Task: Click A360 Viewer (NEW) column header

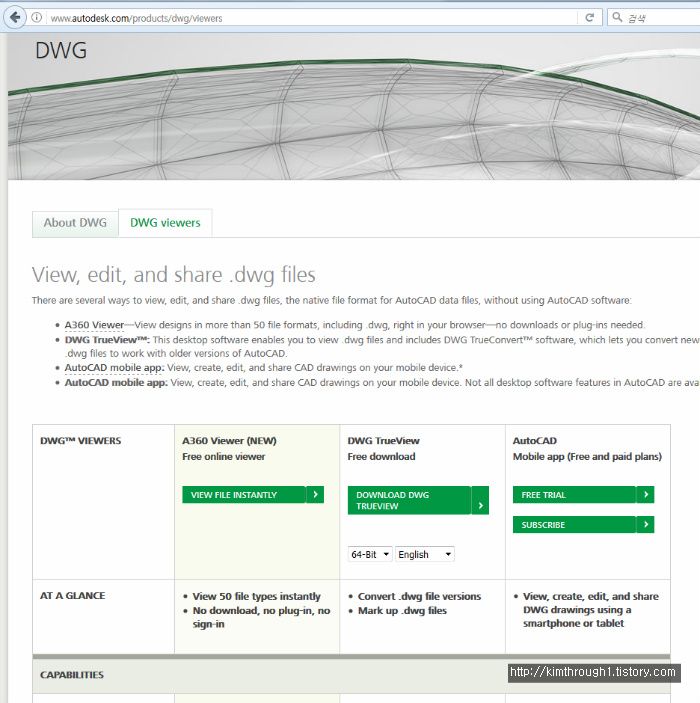Action: [229, 441]
